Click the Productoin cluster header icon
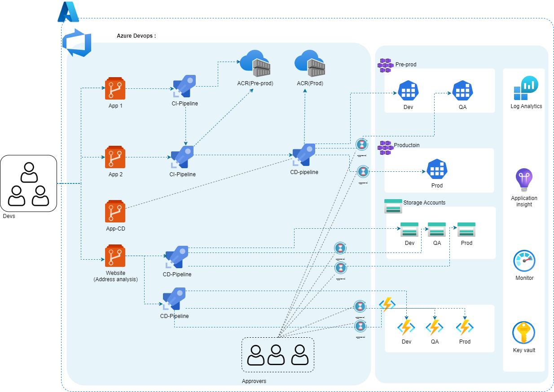The width and height of the screenshot is (554, 392). pyautogui.click(x=385, y=148)
